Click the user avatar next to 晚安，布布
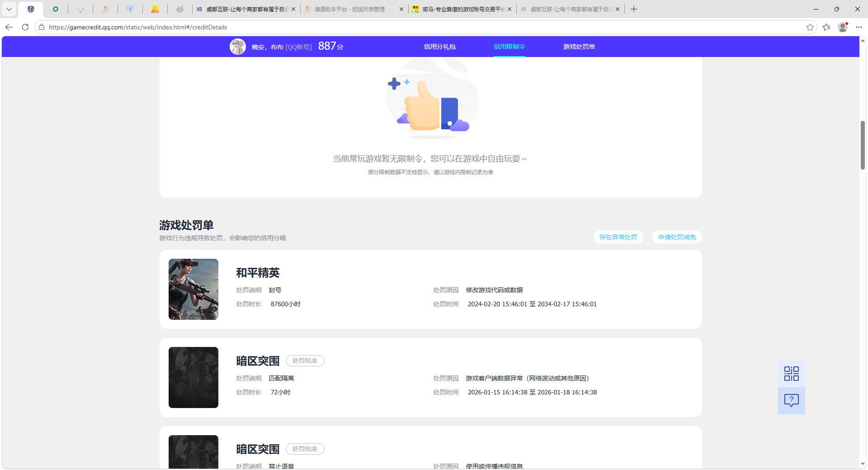868x470 pixels. (238, 47)
